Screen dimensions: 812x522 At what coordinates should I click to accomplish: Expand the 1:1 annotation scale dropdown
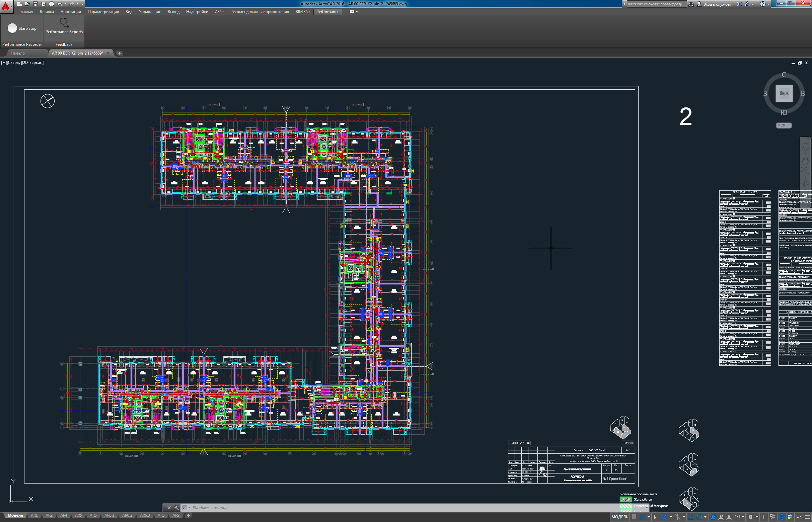(x=743, y=517)
